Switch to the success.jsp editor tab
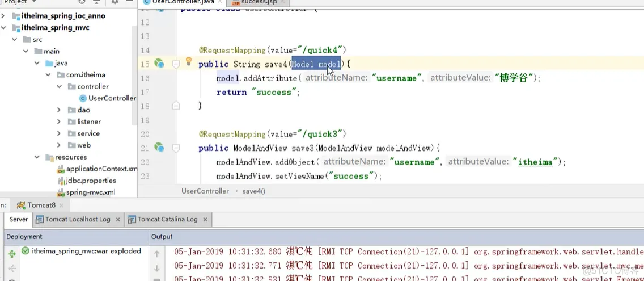The height and width of the screenshot is (281, 644). click(256, 2)
